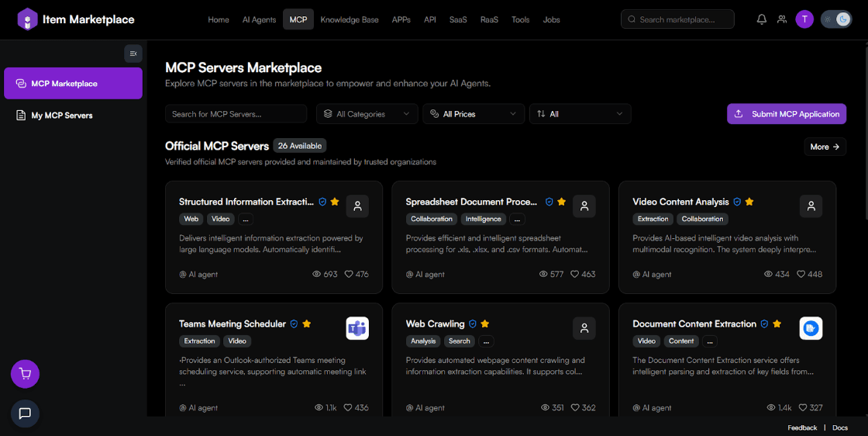Select My MCP Servers in sidebar
This screenshot has height=436, width=868.
click(x=62, y=116)
